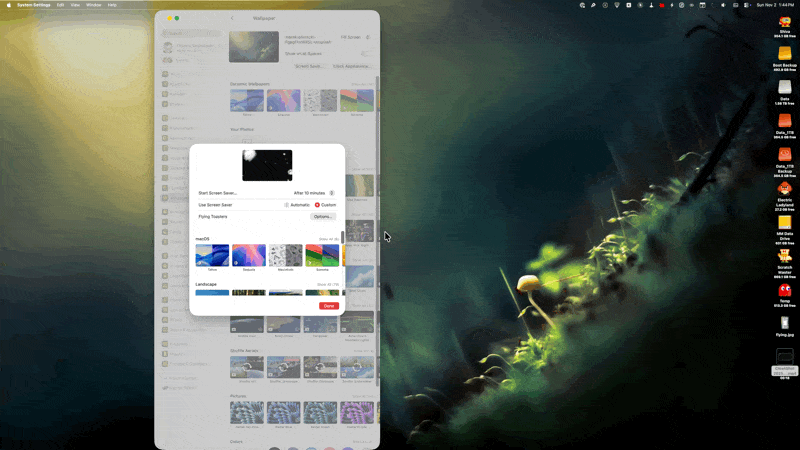The width and height of the screenshot is (800, 450).
Task: Open the Temp drive desktop icon
Action: (x=785, y=290)
